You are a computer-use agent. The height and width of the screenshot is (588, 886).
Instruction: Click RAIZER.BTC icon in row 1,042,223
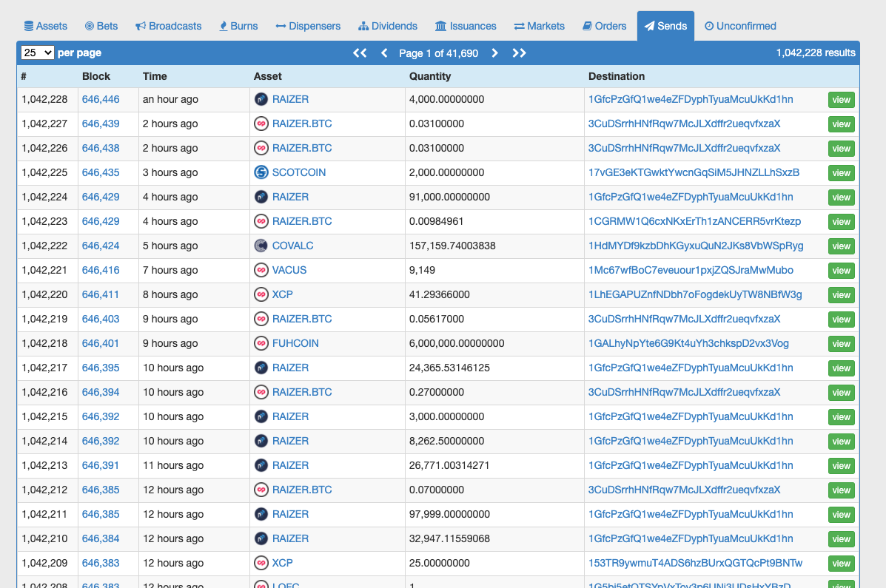pyautogui.click(x=261, y=221)
